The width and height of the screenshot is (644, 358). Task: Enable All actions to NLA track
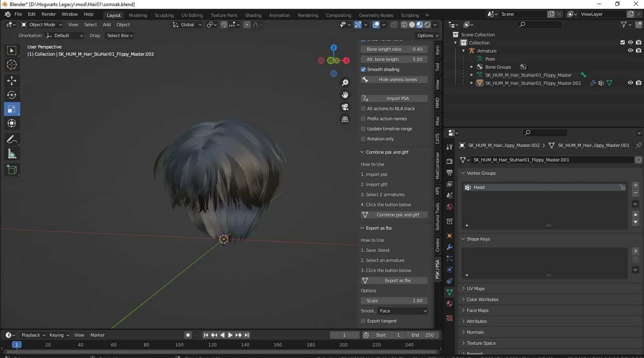click(363, 109)
